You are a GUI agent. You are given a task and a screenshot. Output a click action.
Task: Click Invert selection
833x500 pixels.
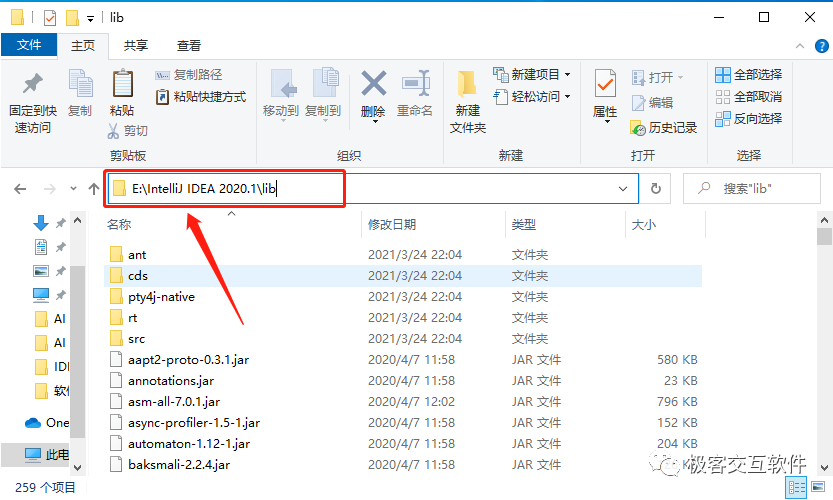pos(749,118)
